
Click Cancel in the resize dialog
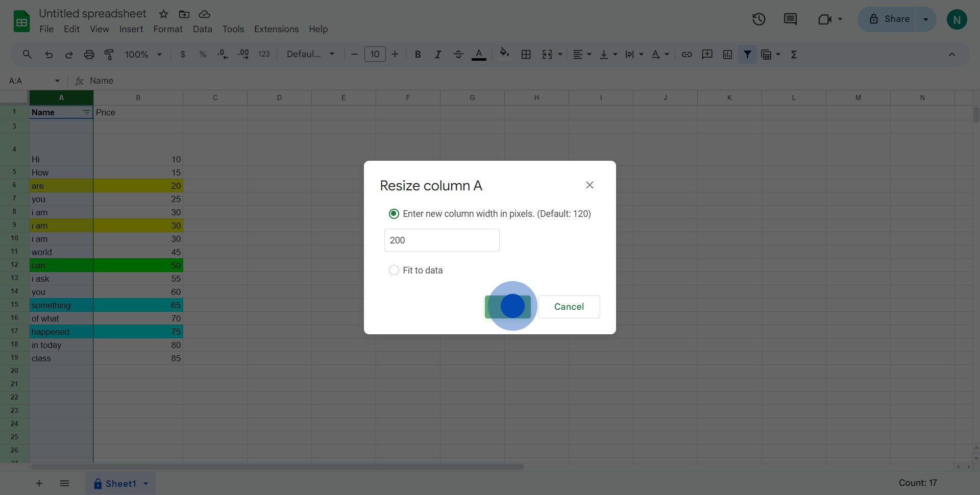tap(569, 307)
